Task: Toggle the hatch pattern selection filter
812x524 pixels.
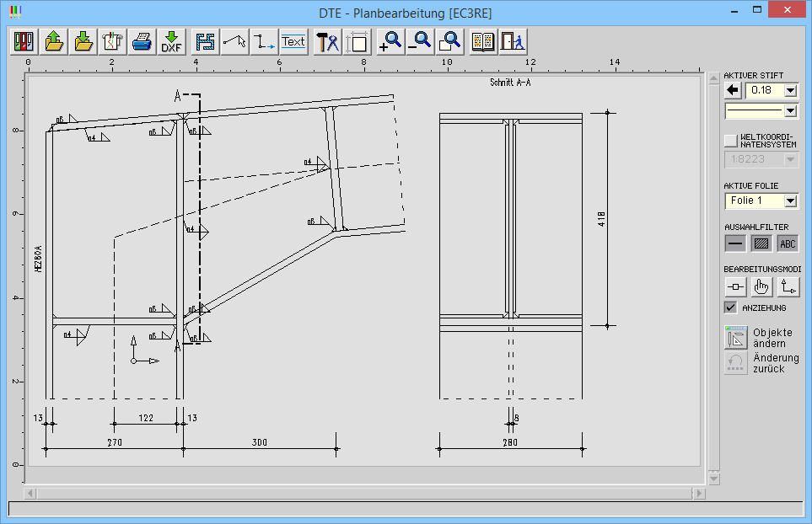Action: pyautogui.click(x=761, y=243)
